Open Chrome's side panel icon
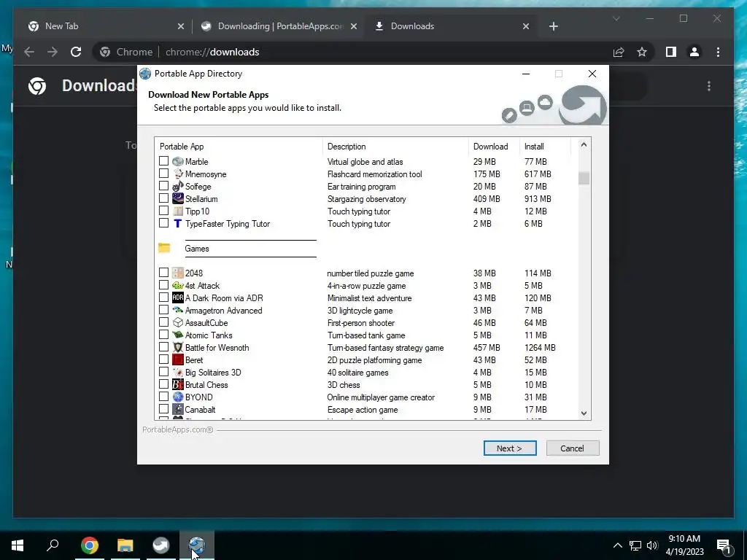Image resolution: width=747 pixels, height=560 pixels. [x=671, y=52]
